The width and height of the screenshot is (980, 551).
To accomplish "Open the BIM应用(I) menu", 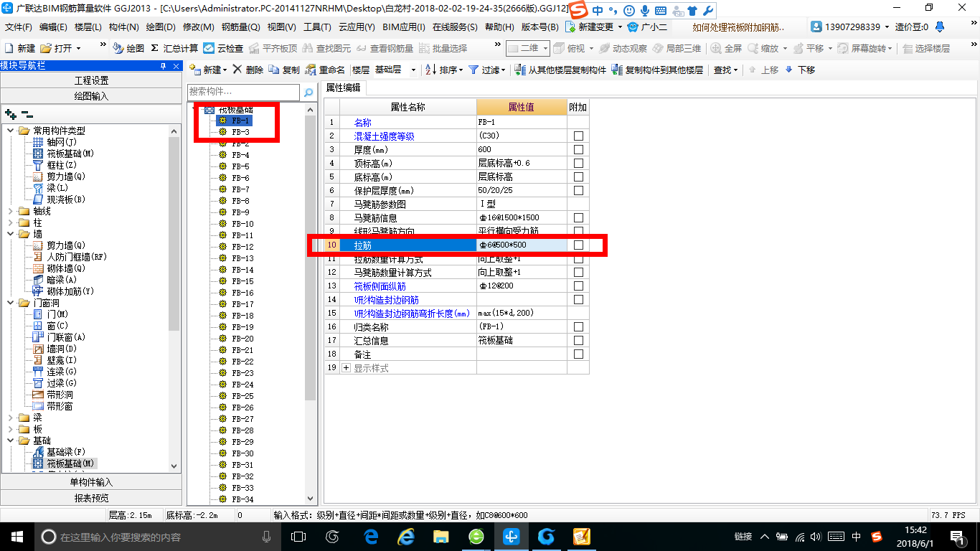I will tap(404, 27).
